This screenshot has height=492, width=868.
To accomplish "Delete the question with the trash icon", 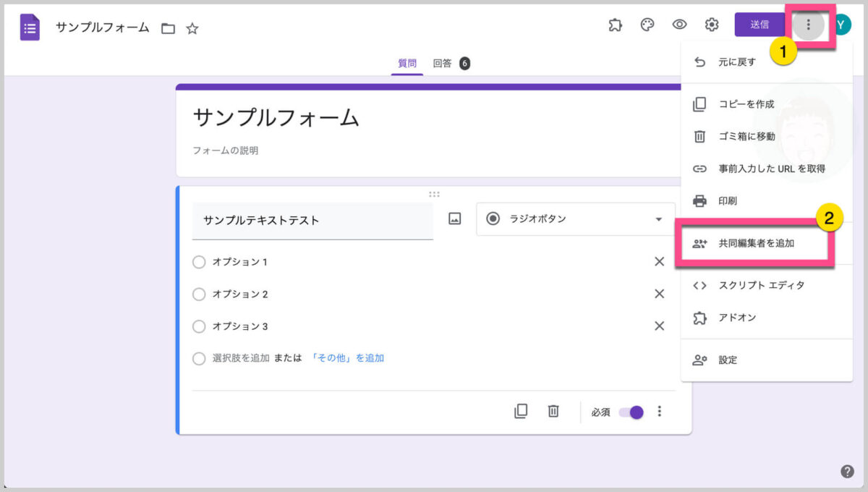I will point(553,411).
